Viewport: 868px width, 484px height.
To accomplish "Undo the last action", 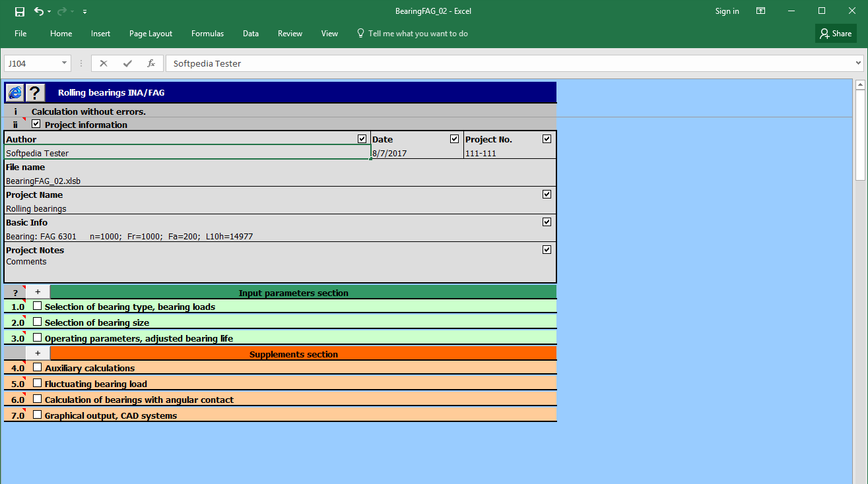I will (39, 11).
